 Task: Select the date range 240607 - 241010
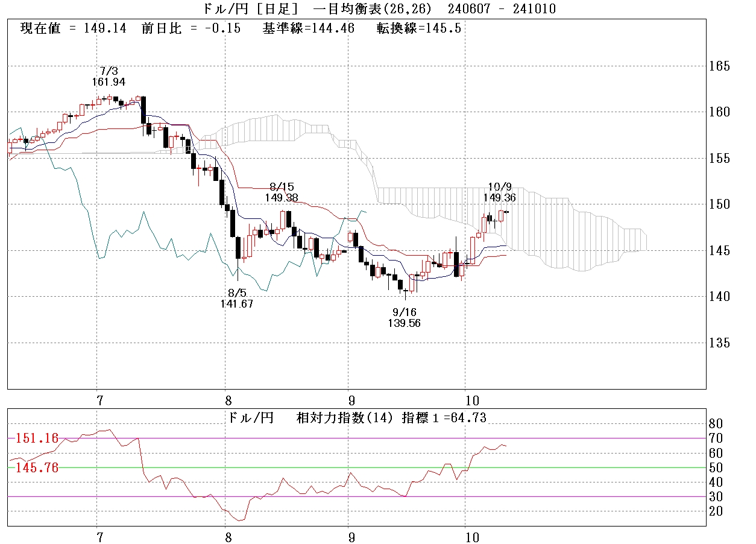pyautogui.click(x=502, y=8)
